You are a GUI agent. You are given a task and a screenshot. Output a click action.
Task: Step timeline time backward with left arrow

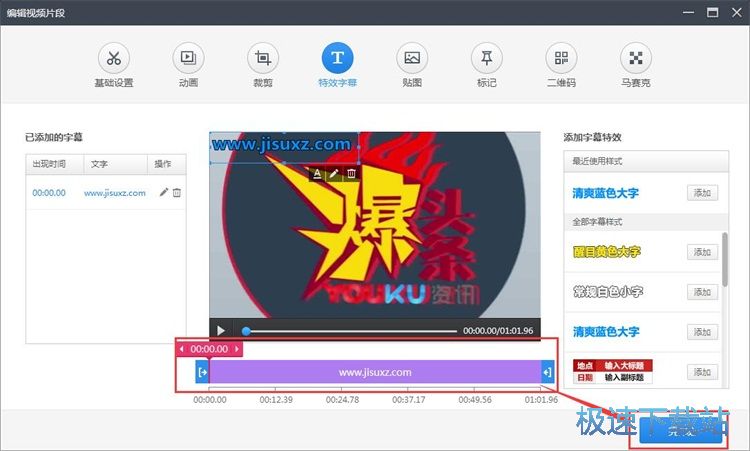coord(181,349)
